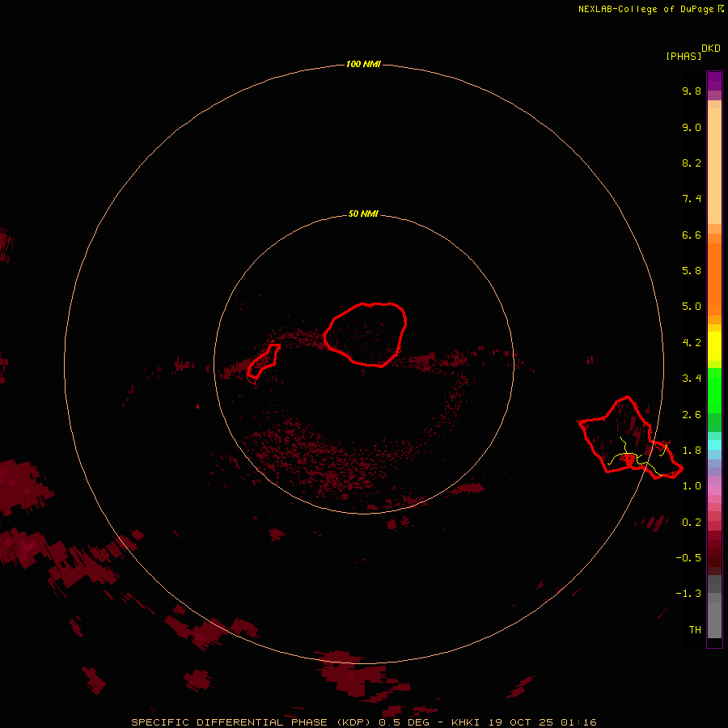This screenshot has height=728, width=728.
Task: Click the 50 NMI range ring label
Action: click(x=363, y=214)
